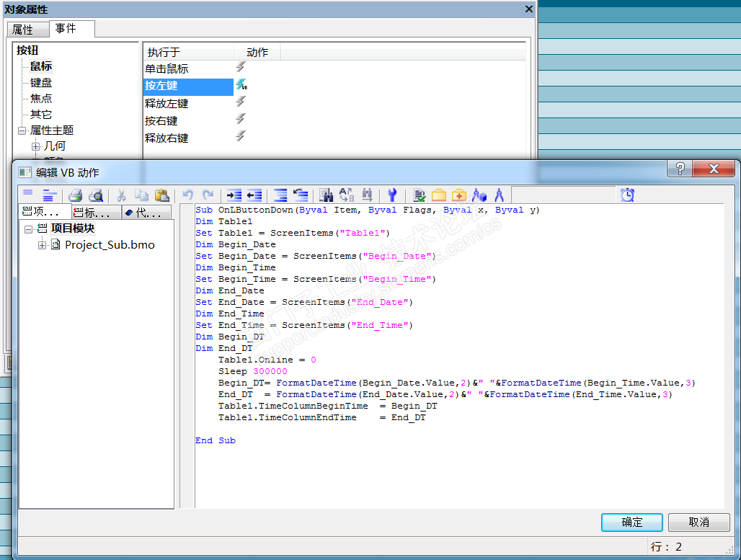Image resolution: width=741 pixels, height=560 pixels.
Task: Click the blue wrench icon in toolbar
Action: click(392, 195)
